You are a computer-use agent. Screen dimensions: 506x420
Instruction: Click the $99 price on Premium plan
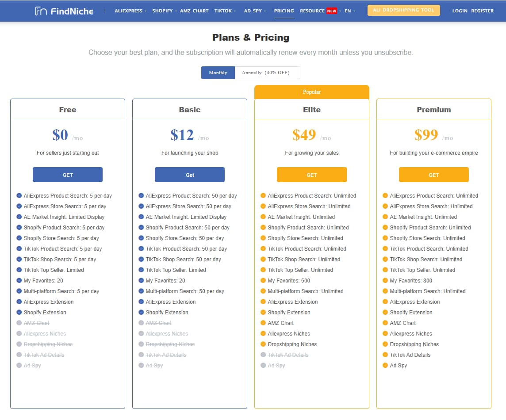click(x=426, y=135)
